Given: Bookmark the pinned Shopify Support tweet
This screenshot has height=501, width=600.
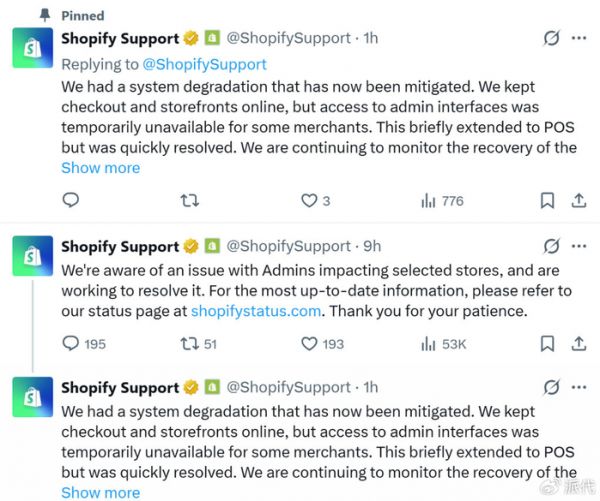Looking at the screenshot, I should (x=547, y=200).
